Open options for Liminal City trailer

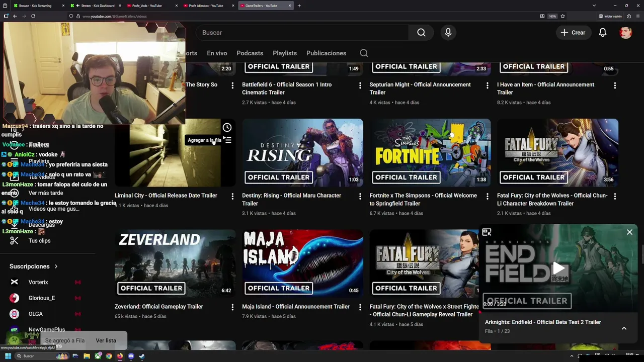[232, 196]
